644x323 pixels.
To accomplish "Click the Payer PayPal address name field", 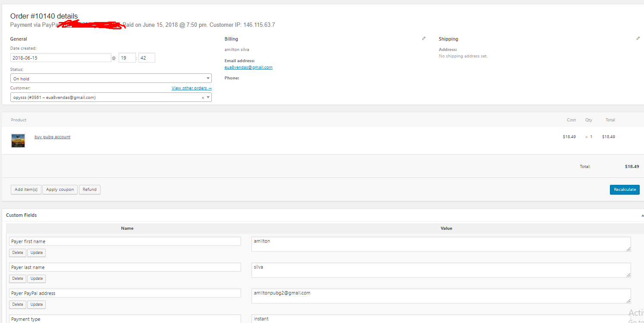I will pos(125,293).
